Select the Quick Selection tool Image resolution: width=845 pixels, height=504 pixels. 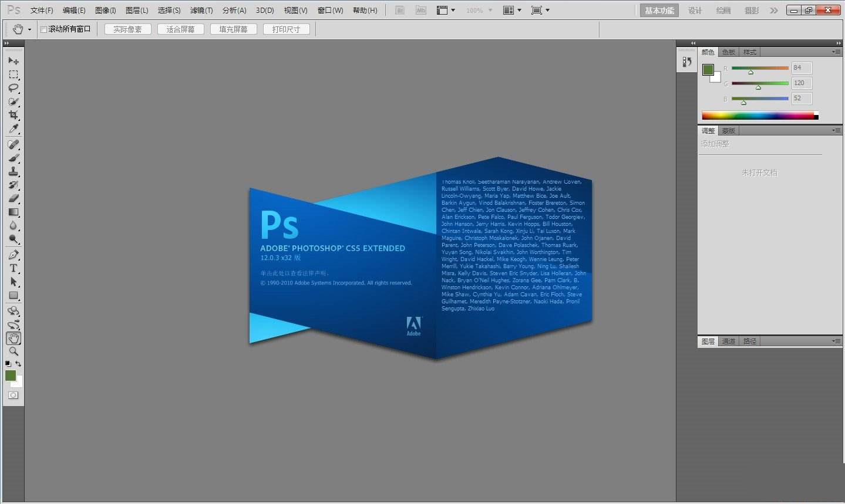coord(14,102)
